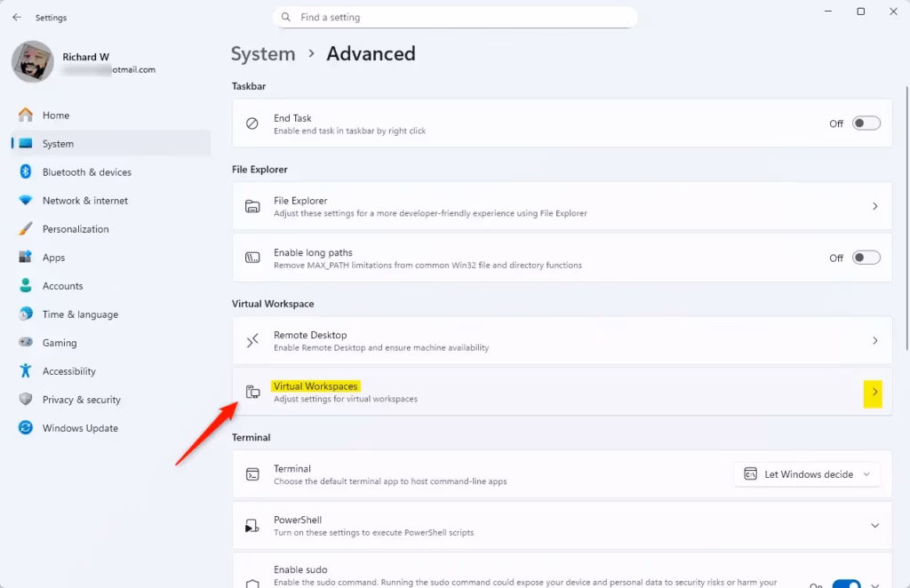This screenshot has width=910, height=588.
Task: Click the Accessibility figure icon
Action: coord(26,370)
